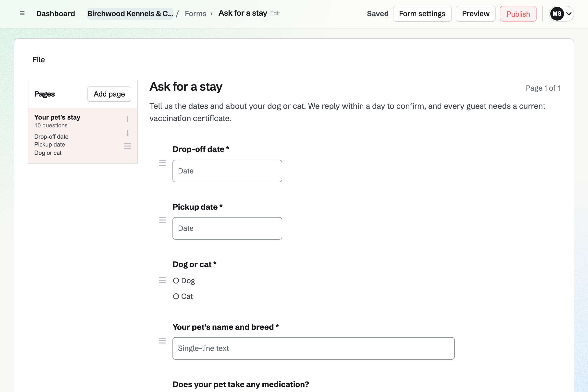Open the File menu
The image size is (588, 392).
point(39,60)
